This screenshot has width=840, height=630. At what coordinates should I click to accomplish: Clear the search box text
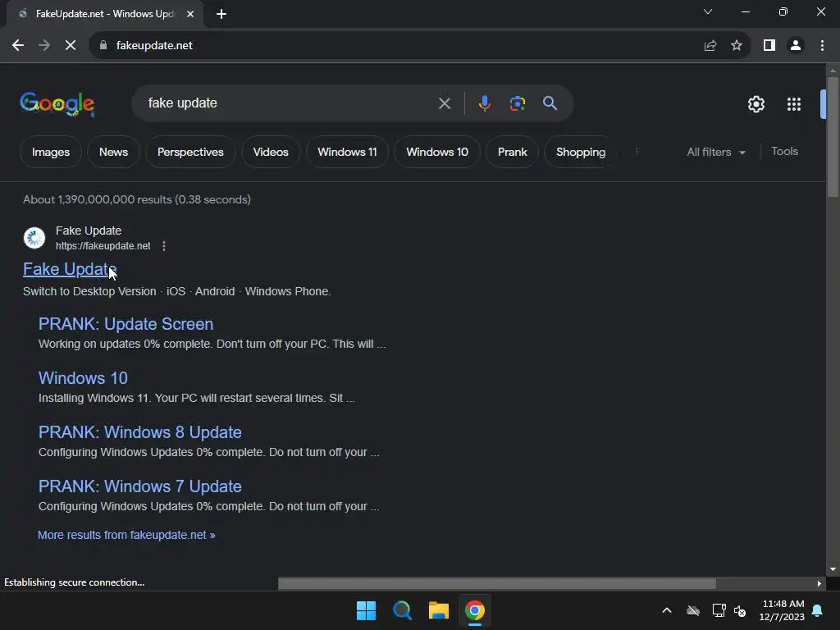pos(444,103)
